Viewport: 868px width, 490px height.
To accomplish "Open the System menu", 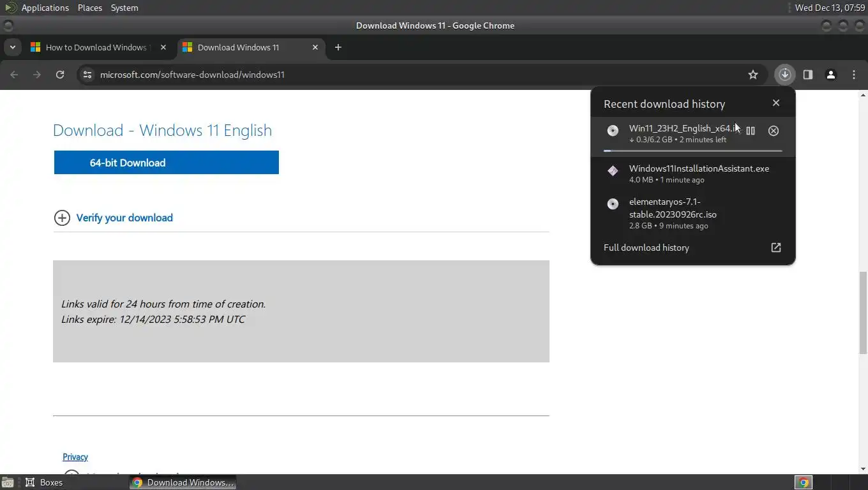I will pos(124,8).
